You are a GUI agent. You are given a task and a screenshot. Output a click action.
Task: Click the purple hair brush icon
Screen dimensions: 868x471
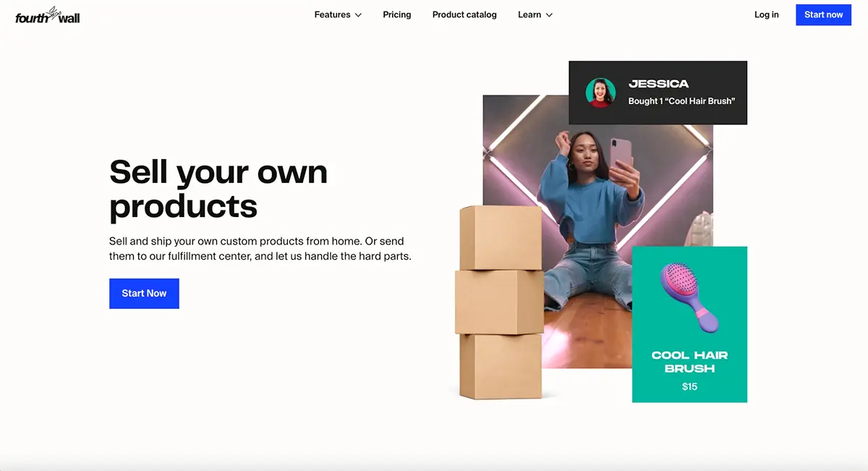click(x=689, y=298)
